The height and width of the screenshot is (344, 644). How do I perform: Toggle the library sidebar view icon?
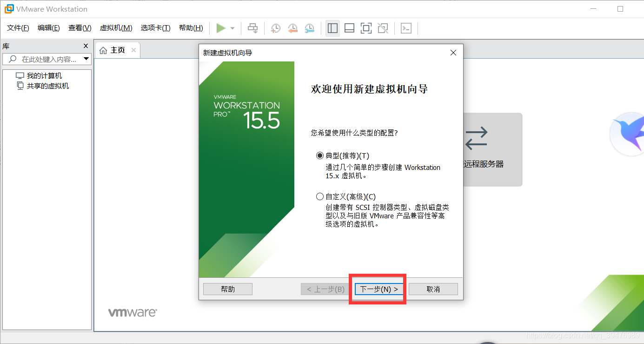[332, 28]
